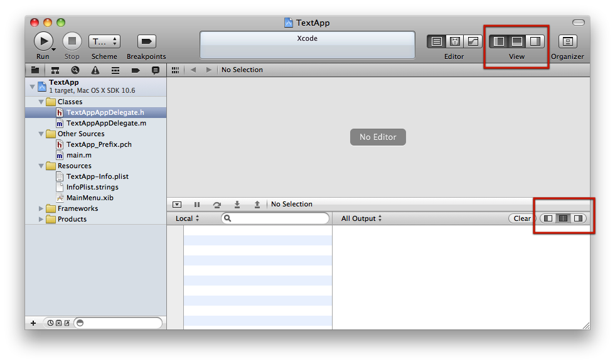Clear the console output
The image size is (615, 364).
(522, 218)
